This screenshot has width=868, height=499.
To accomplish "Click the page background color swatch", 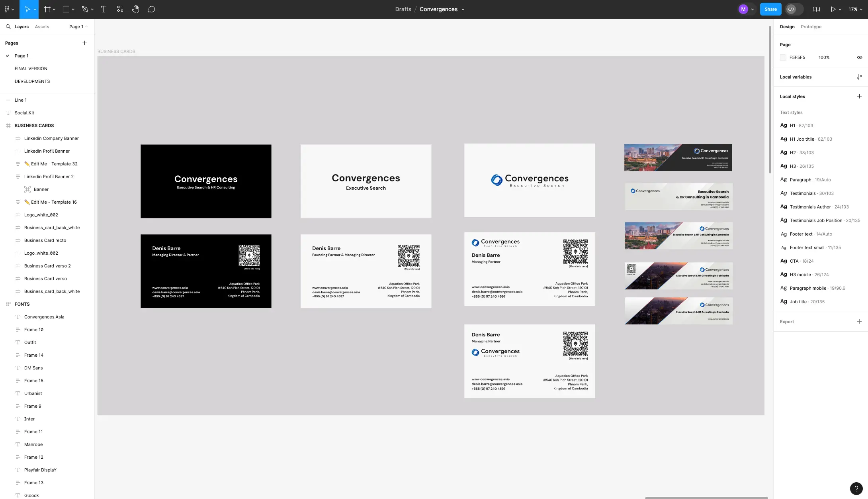I will click(783, 57).
